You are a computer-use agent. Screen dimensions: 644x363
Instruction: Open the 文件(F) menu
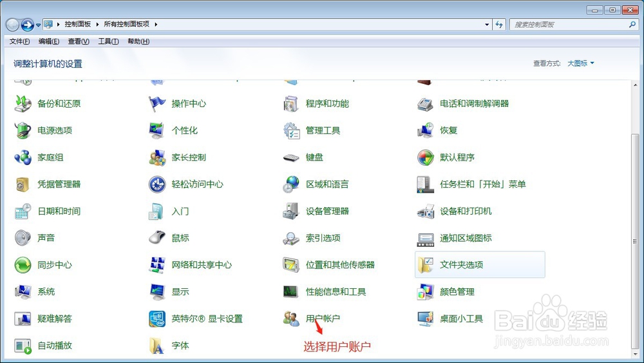19,41
